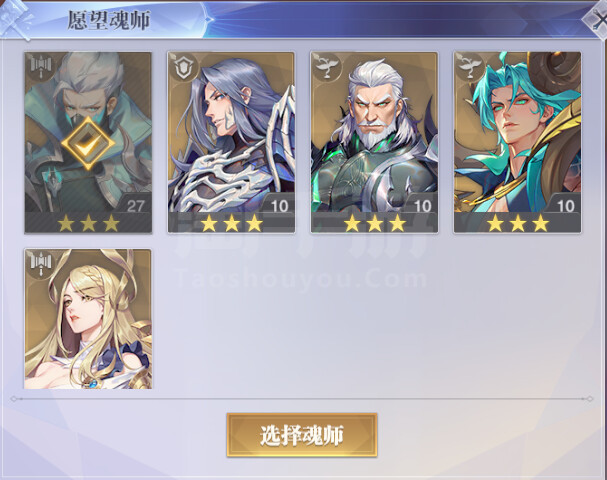Click the class icon on the white-bearded elder card
The height and width of the screenshot is (480, 607).
coord(327,67)
